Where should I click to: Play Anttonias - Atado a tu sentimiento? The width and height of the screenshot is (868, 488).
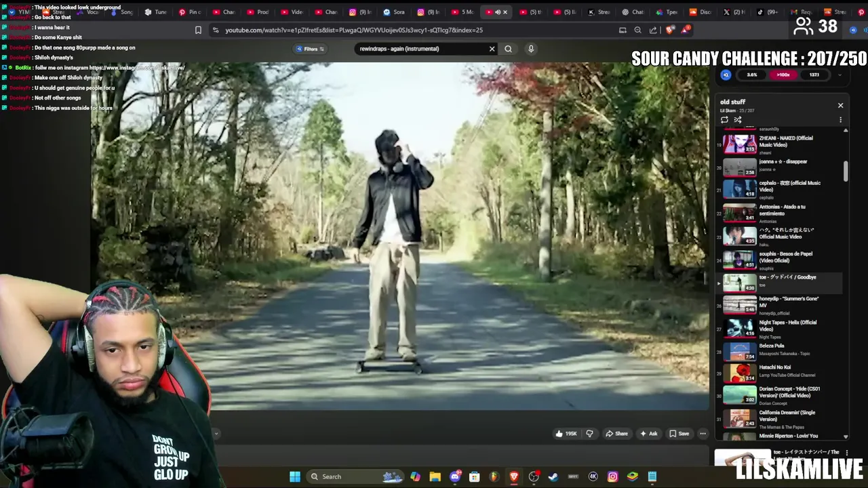point(780,213)
